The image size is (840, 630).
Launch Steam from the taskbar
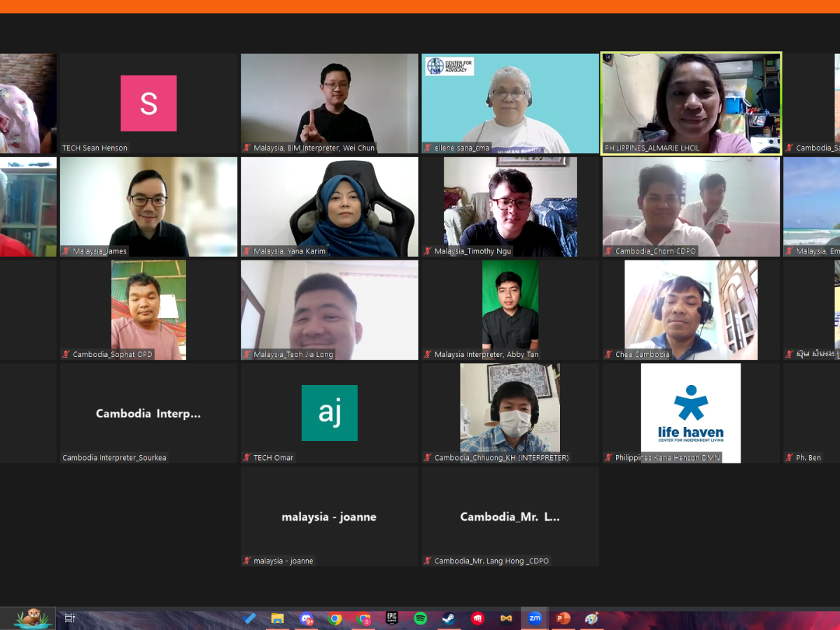(449, 619)
